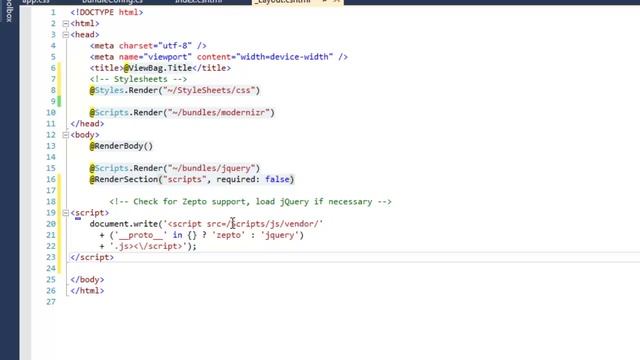Click the "viewport" attribute value

pos(167,57)
